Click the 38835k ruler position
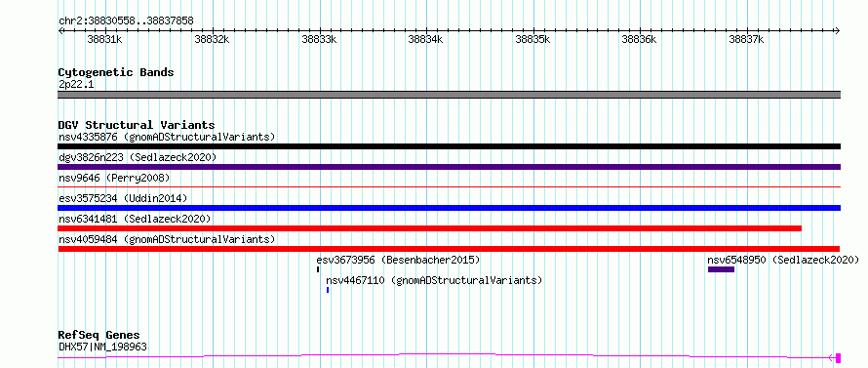This screenshot has height=368, width=868. [533, 39]
